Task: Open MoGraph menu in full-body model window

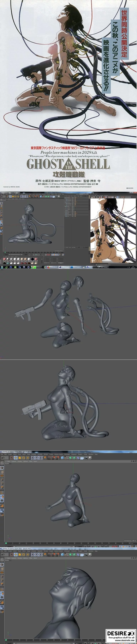Action: coord(67,454)
